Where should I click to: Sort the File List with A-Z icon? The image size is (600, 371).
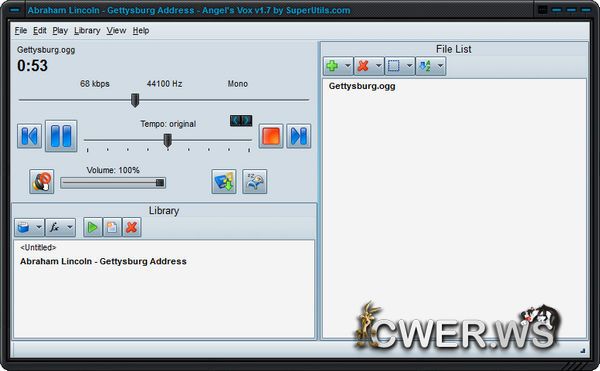click(425, 66)
